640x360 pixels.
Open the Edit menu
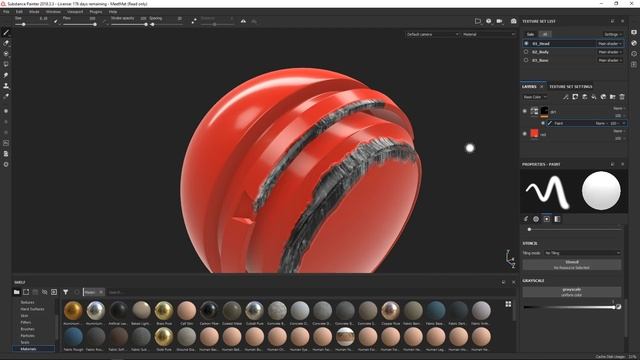point(19,12)
